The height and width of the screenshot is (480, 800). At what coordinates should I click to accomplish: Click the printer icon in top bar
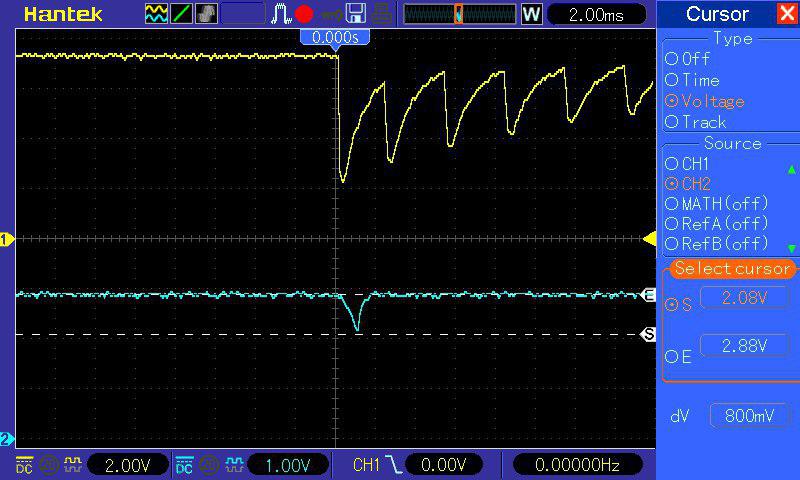[381, 14]
